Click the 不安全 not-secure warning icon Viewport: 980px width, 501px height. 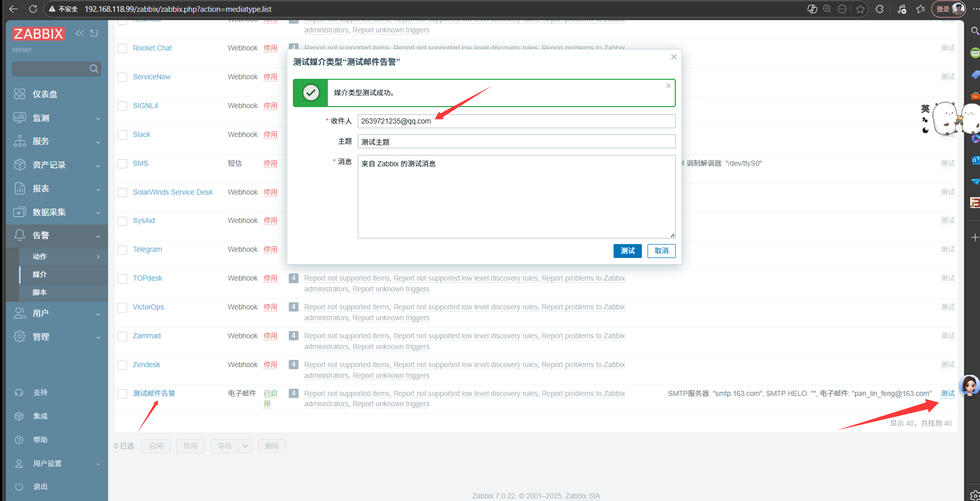(52, 9)
